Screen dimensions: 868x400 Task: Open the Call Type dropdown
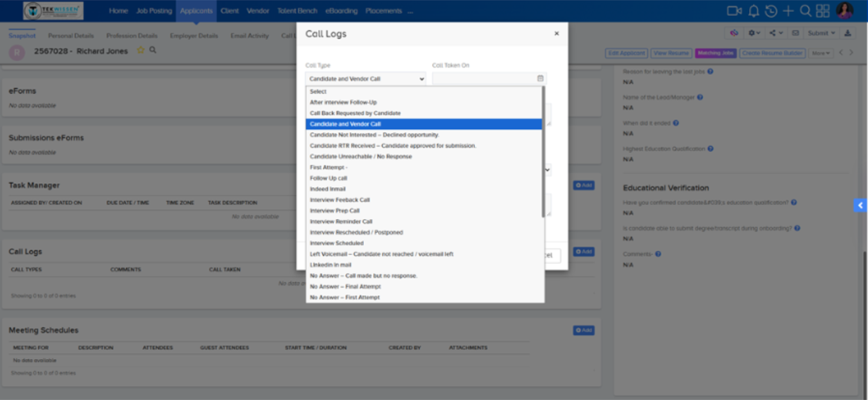365,78
